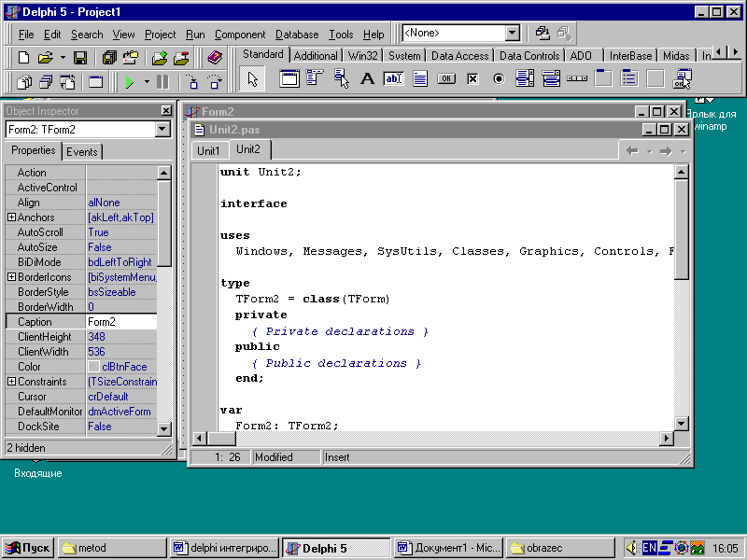Viewport: 747px width, 560px height.
Task: Switch to the metod taskbar window
Action: pos(112,548)
